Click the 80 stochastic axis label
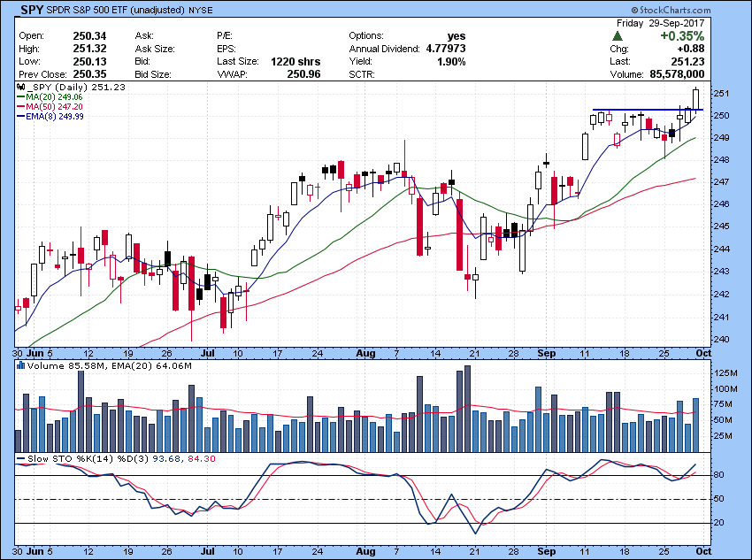This screenshot has width=752, height=560. 719,475
